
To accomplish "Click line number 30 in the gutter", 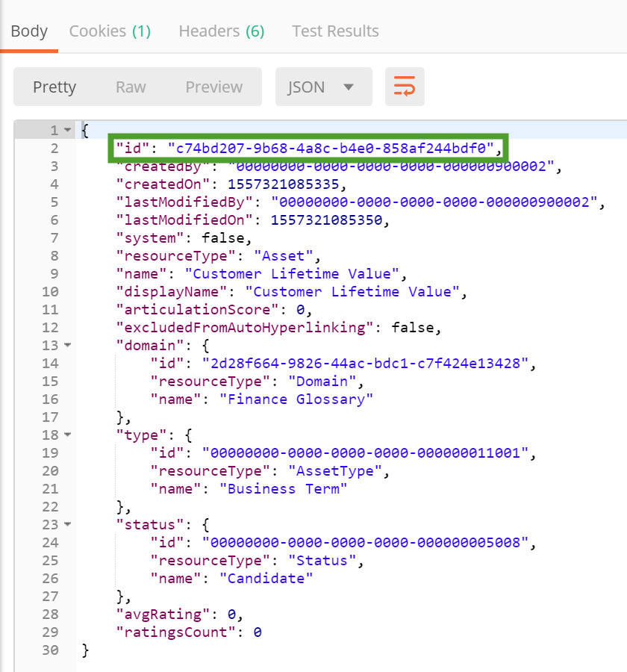I will tap(50, 650).
